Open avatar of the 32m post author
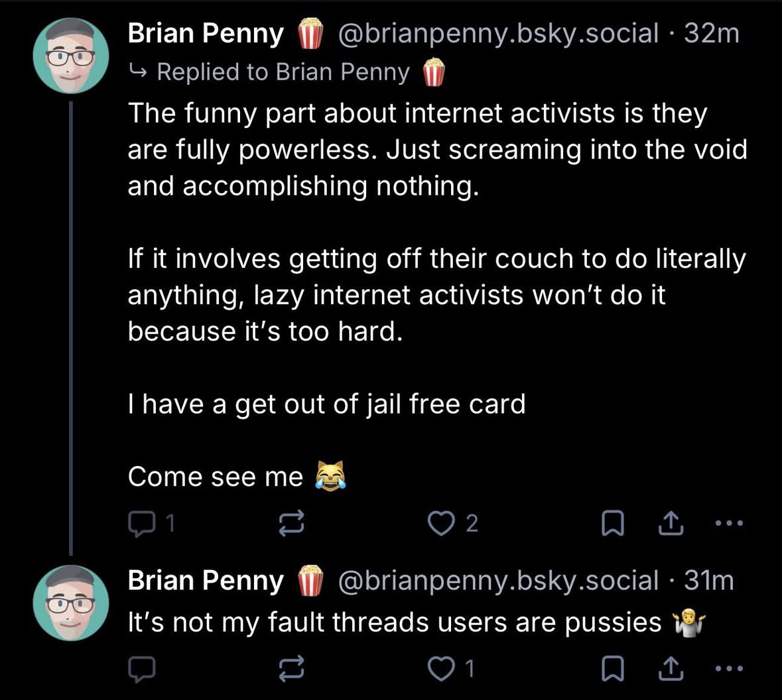782x700 pixels. (71, 56)
